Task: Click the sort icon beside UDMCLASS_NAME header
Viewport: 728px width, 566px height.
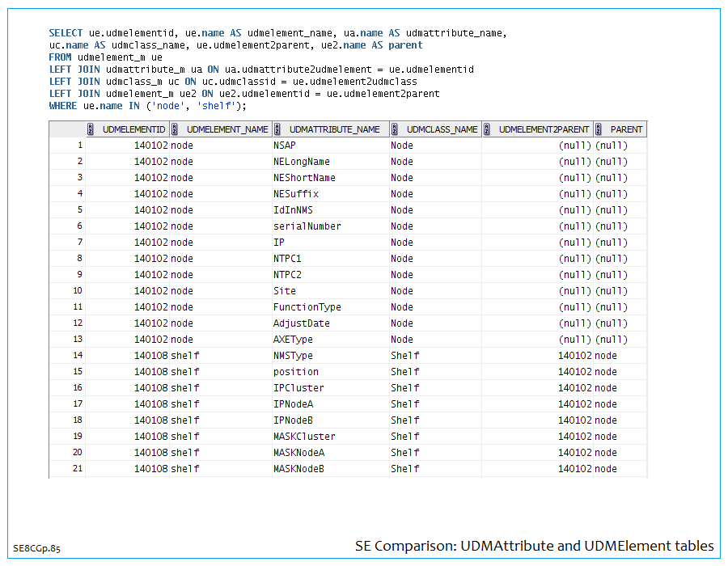Action: tap(396, 129)
